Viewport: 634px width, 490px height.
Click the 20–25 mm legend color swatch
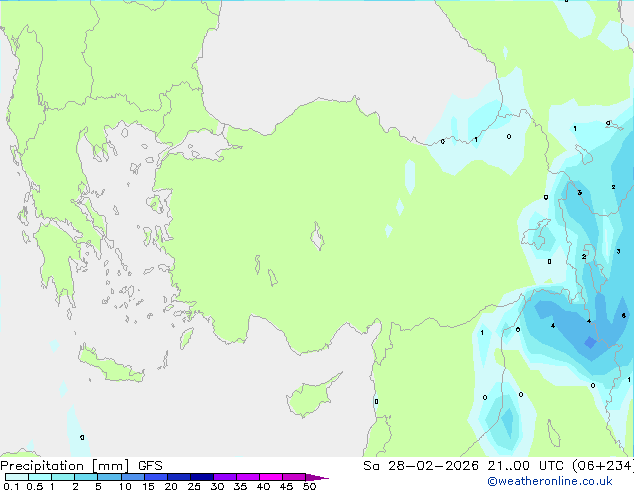tap(179, 477)
